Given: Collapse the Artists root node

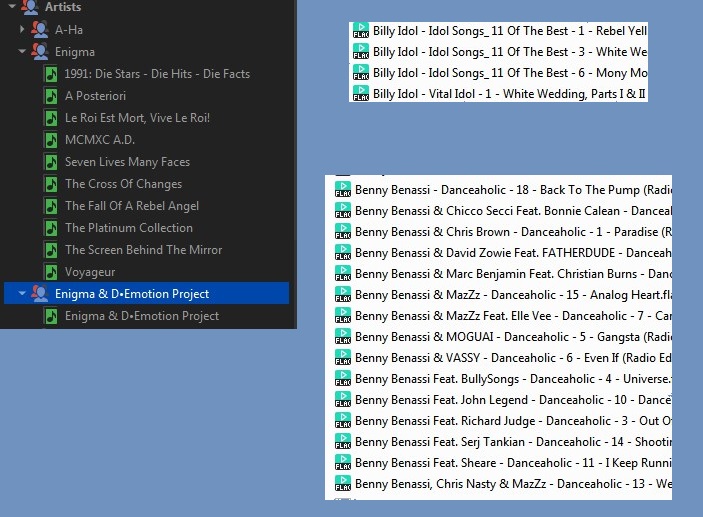Looking at the screenshot, I should coord(12,6).
